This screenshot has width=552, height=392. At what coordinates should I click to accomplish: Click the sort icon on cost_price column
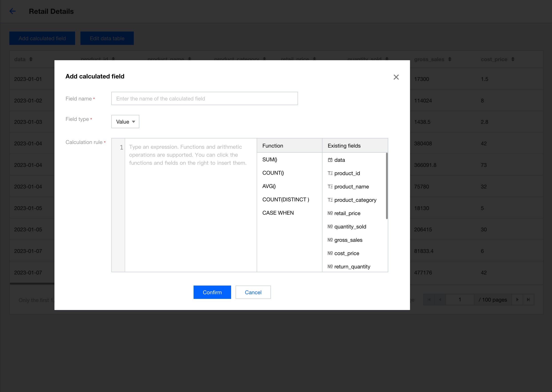(x=513, y=59)
